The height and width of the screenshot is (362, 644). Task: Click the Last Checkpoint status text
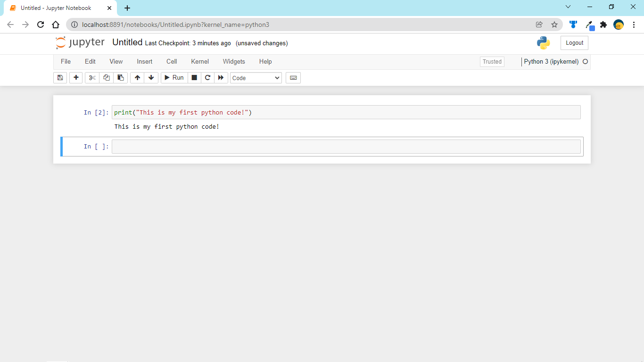188,43
